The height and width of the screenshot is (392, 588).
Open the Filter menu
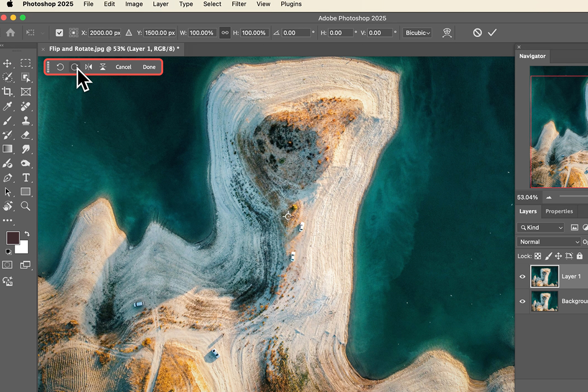(239, 4)
